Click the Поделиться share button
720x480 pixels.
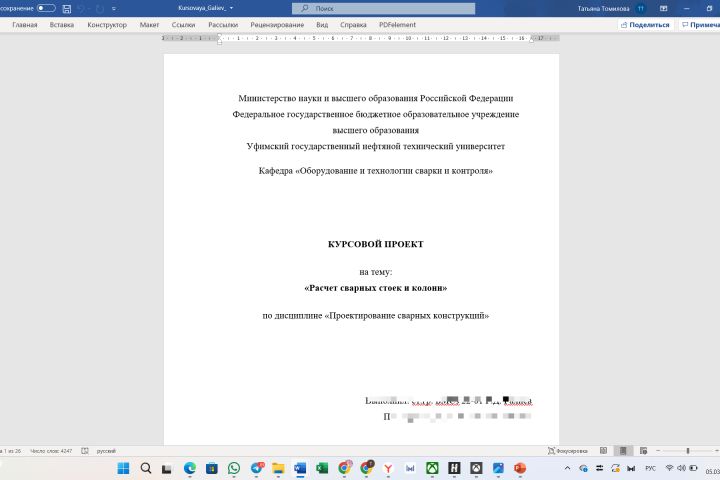pyautogui.click(x=645, y=25)
